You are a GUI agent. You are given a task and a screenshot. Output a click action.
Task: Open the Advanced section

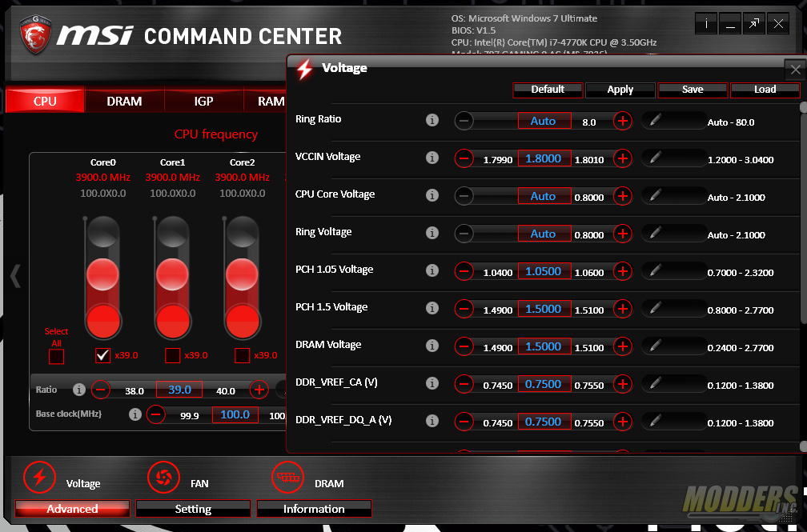tap(72, 508)
